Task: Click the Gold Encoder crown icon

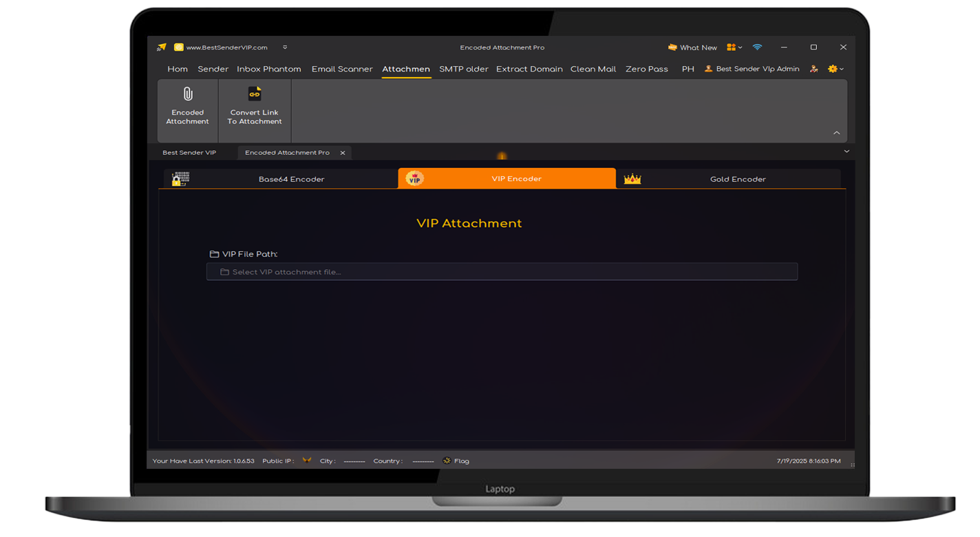Action: [632, 179]
